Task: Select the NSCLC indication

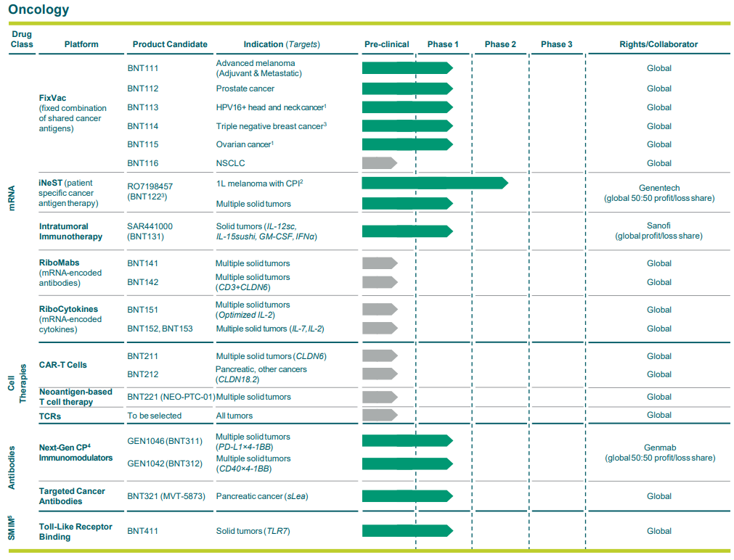Action: 230,163
